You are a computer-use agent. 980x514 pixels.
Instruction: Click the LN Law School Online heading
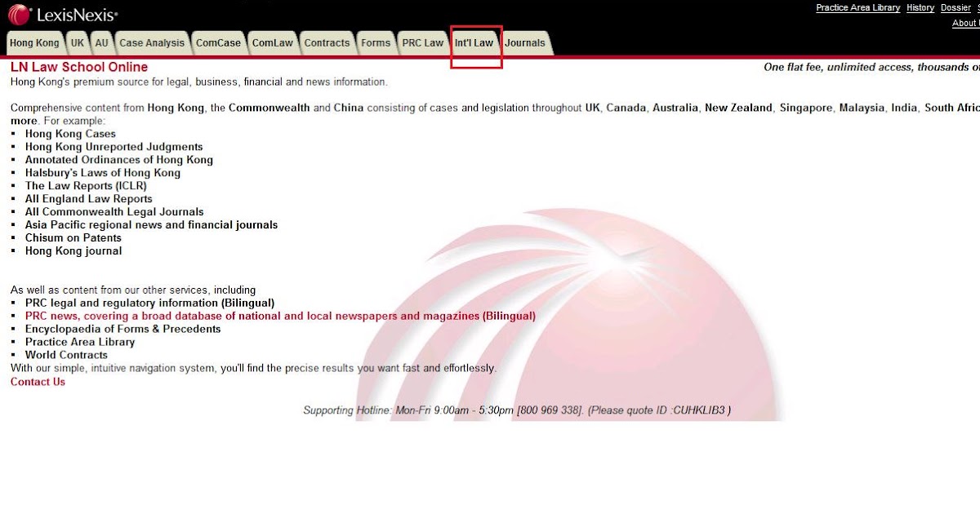tap(79, 67)
